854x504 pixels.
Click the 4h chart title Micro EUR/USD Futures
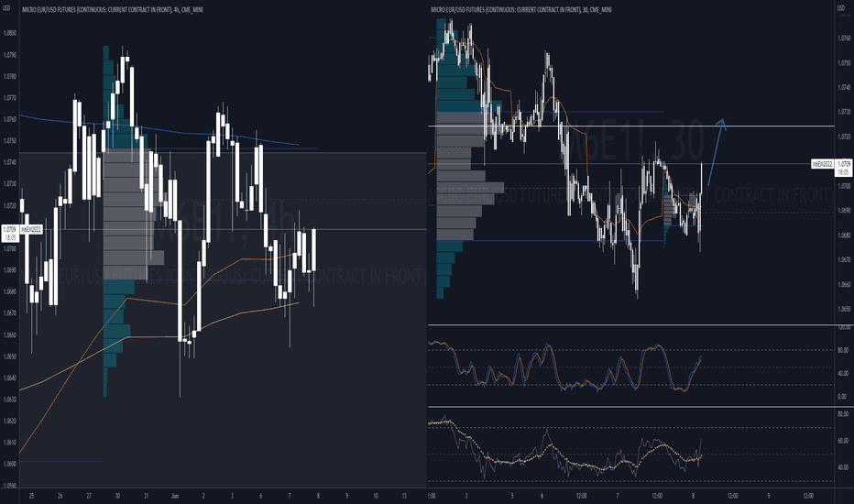(x=112, y=9)
